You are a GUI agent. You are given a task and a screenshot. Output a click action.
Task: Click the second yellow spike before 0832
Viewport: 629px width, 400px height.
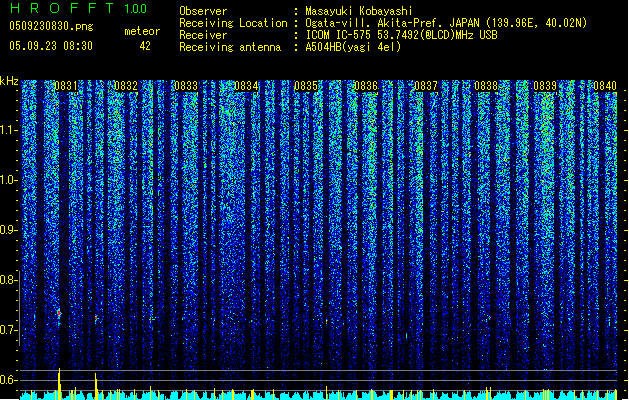(x=96, y=386)
